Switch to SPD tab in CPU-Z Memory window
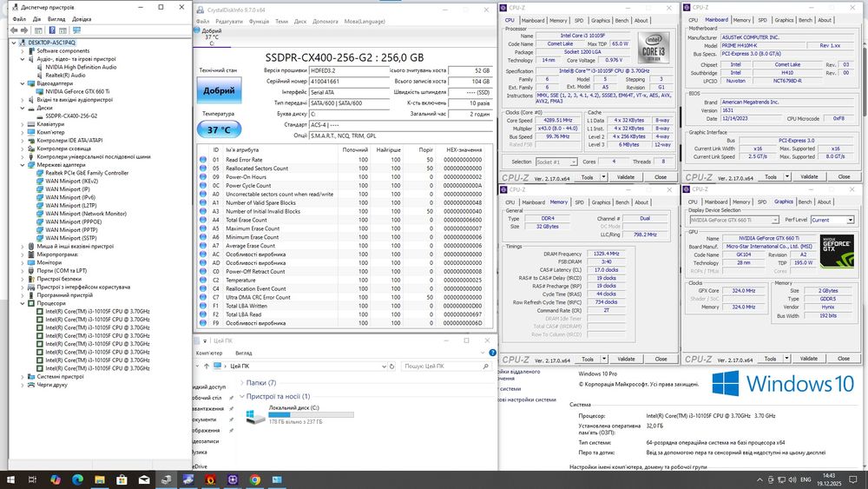The image size is (868, 489). point(579,202)
